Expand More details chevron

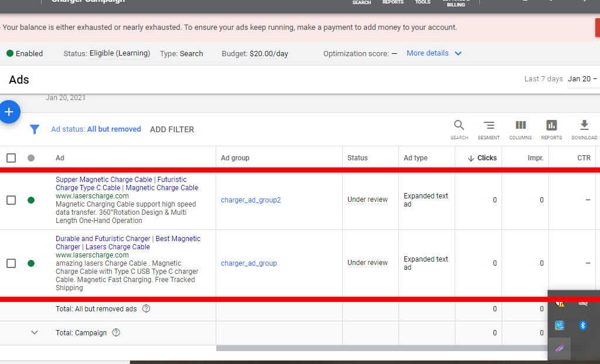[x=458, y=53]
